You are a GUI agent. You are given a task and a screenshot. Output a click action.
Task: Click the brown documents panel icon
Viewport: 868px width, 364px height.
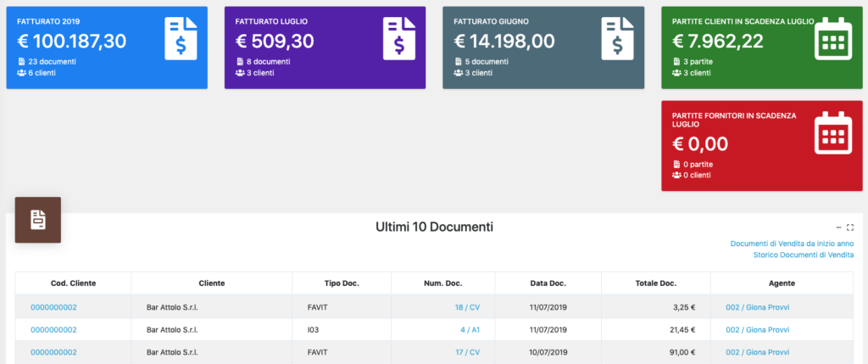(37, 220)
